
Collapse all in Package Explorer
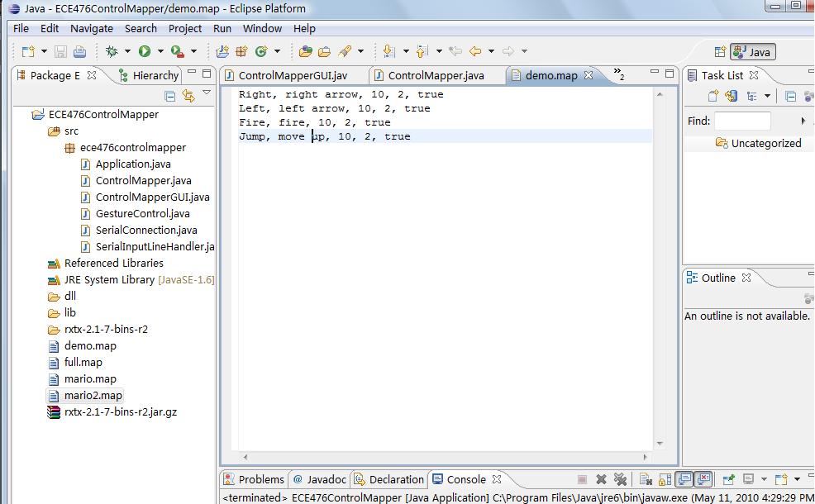tap(170, 96)
